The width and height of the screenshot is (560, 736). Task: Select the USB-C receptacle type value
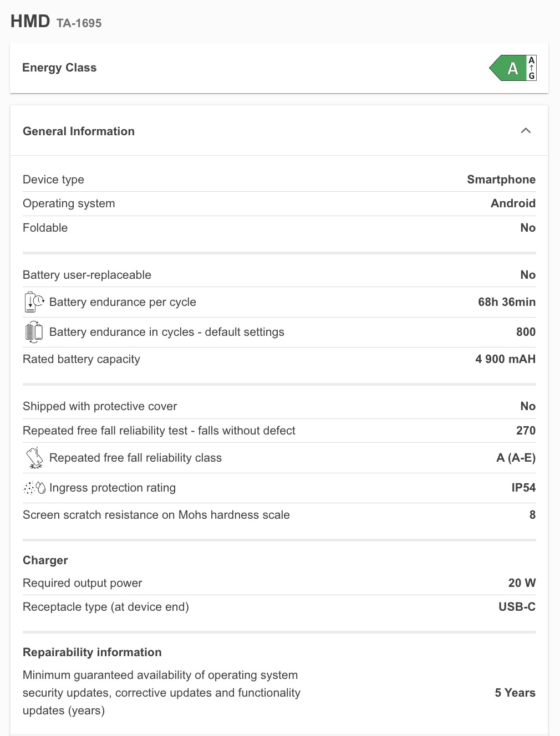click(x=517, y=607)
